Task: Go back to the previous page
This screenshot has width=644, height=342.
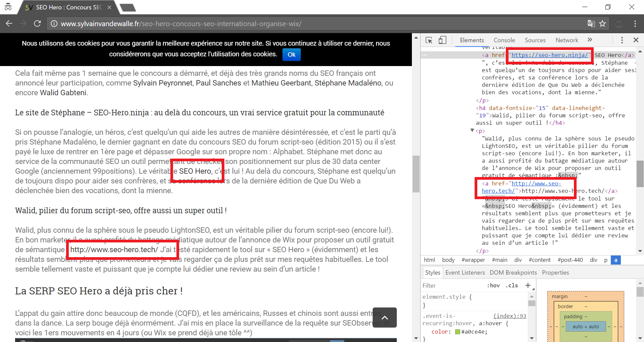Action: [9, 23]
